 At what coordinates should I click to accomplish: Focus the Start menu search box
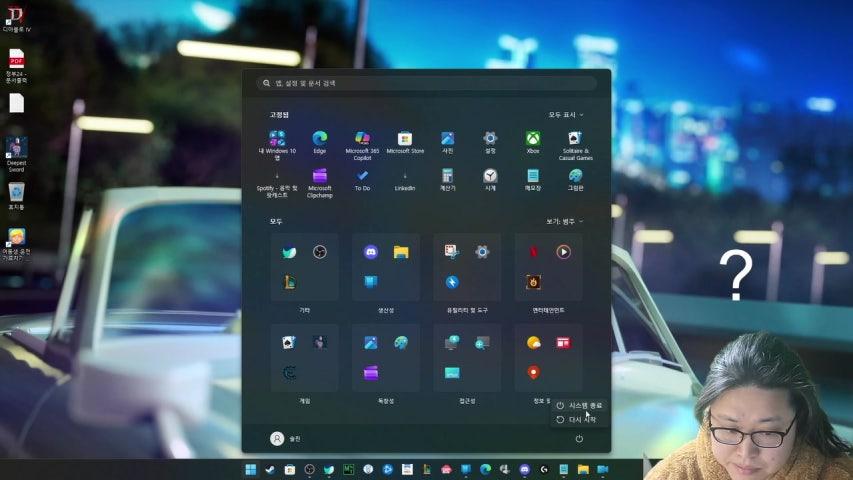click(426, 83)
